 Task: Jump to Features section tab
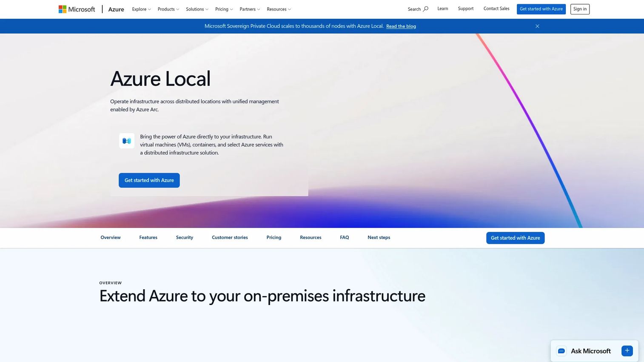148,237
